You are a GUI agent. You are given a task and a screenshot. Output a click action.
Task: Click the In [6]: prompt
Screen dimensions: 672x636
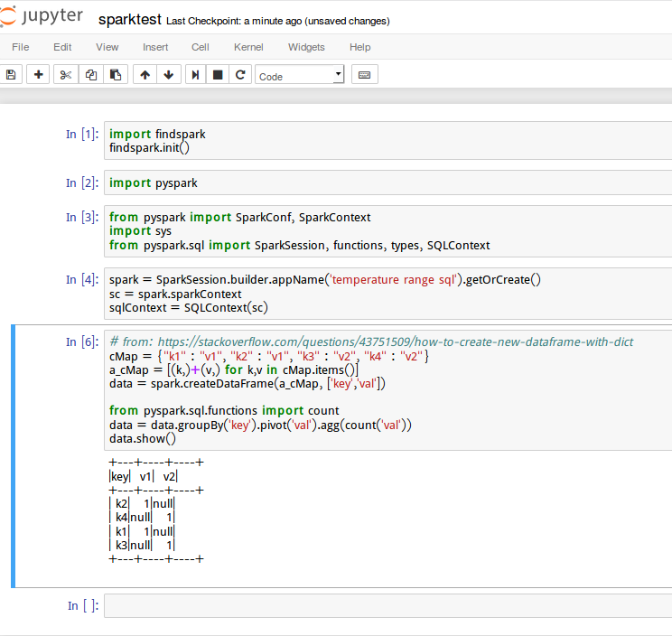(82, 342)
